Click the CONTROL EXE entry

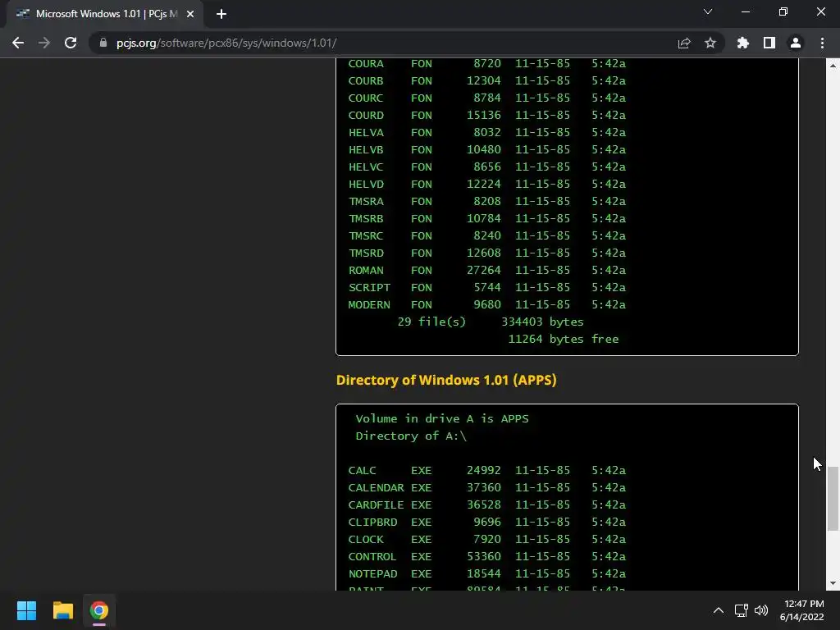tap(487, 556)
